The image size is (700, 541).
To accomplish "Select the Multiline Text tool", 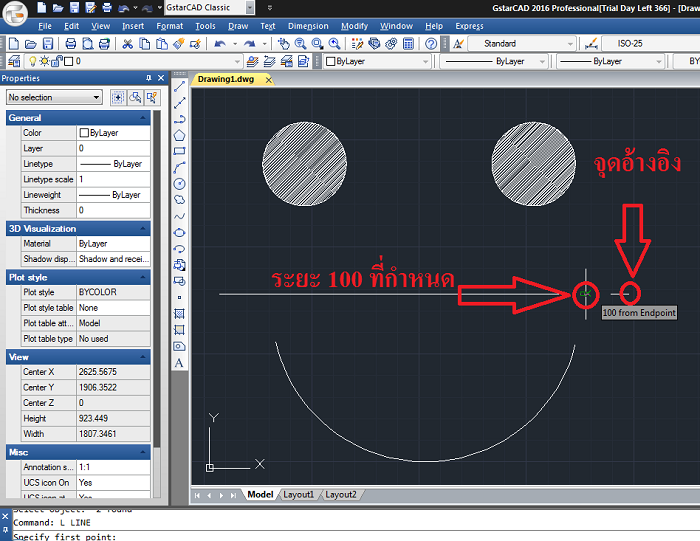I will [x=179, y=362].
